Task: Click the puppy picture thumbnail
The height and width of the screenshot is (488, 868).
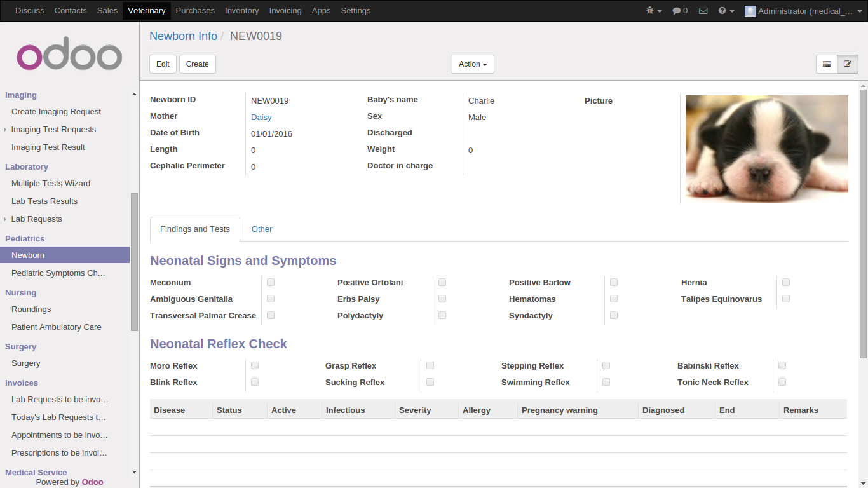Action: 766,149
